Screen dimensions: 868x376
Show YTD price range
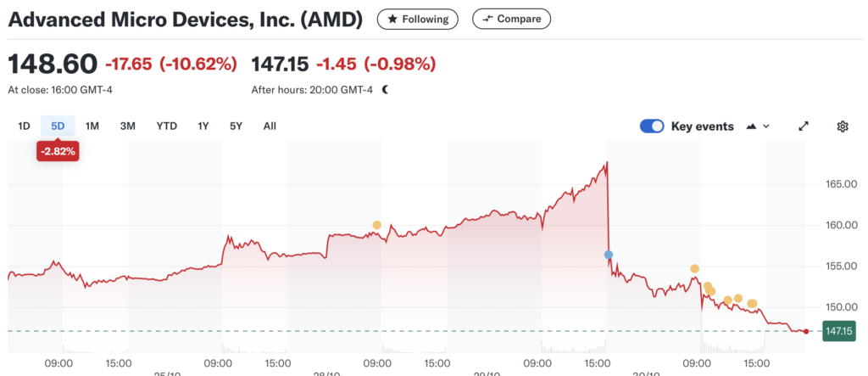tap(166, 126)
